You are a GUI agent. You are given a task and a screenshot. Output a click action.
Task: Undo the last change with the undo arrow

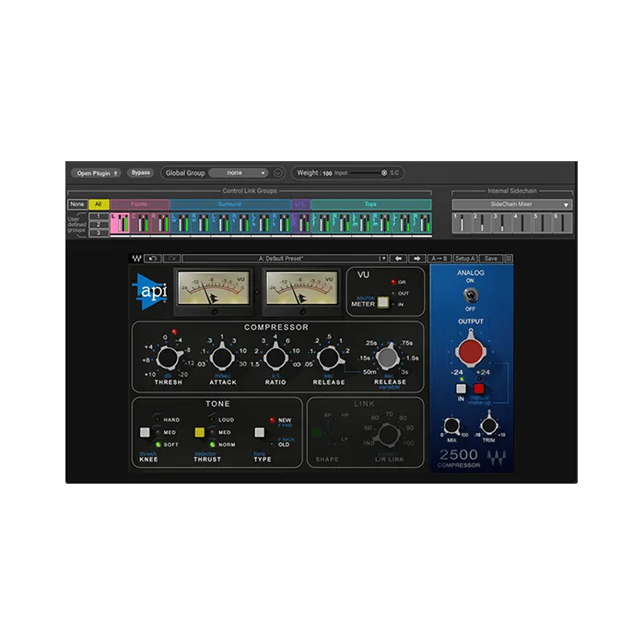click(x=153, y=258)
